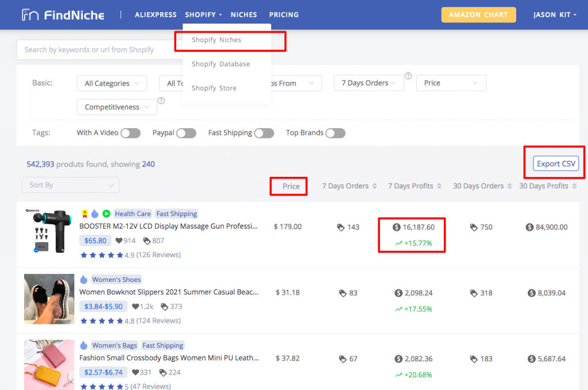Click the $3.84-$5.90 price badge

pos(103,306)
